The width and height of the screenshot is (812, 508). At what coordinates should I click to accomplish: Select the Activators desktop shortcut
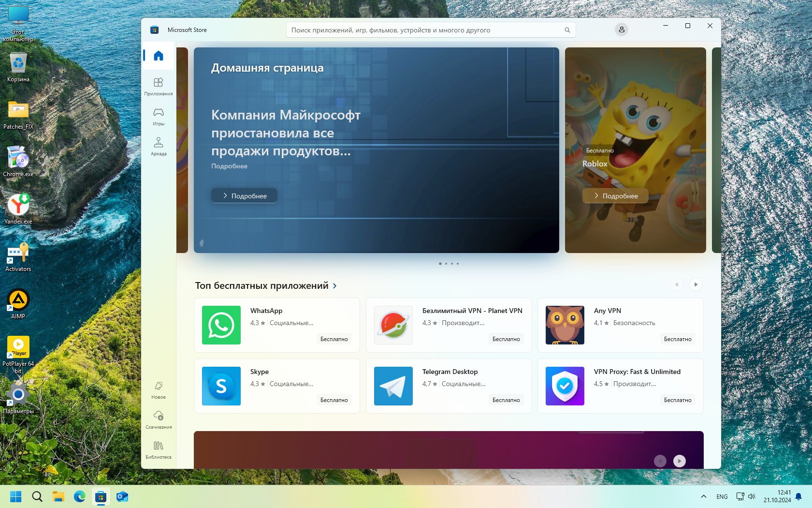(18, 257)
